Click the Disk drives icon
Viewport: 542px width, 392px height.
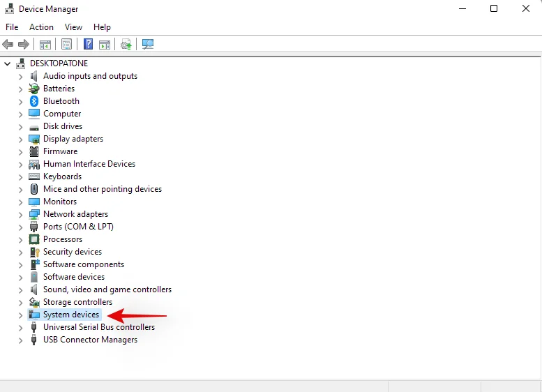pyautogui.click(x=34, y=127)
